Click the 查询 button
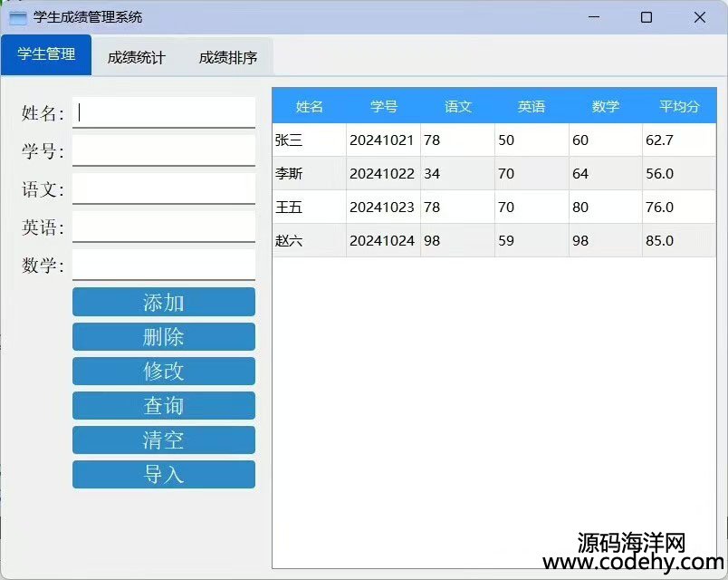This screenshot has width=728, height=580. click(164, 406)
